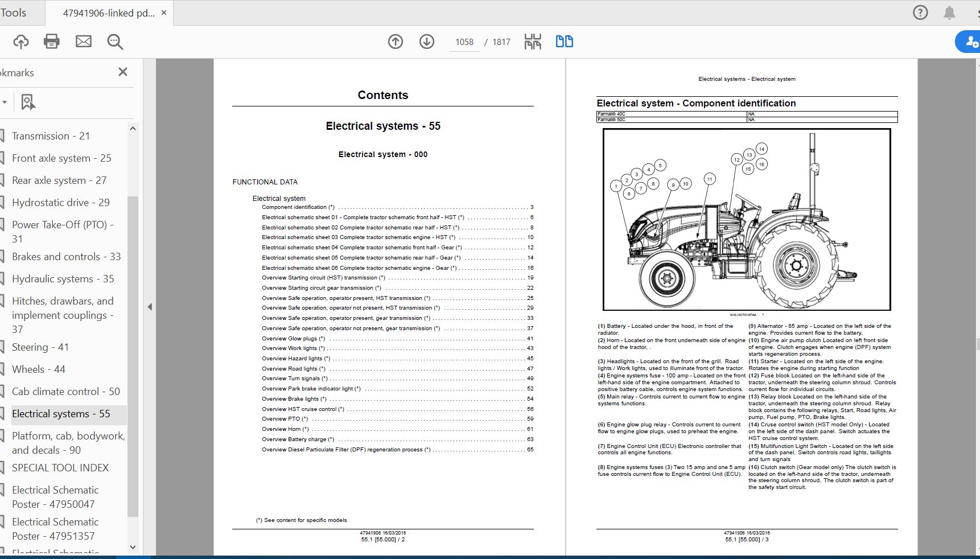Click Overview Hazard lights contents entry
This screenshot has width=980, height=559.
[397, 359]
